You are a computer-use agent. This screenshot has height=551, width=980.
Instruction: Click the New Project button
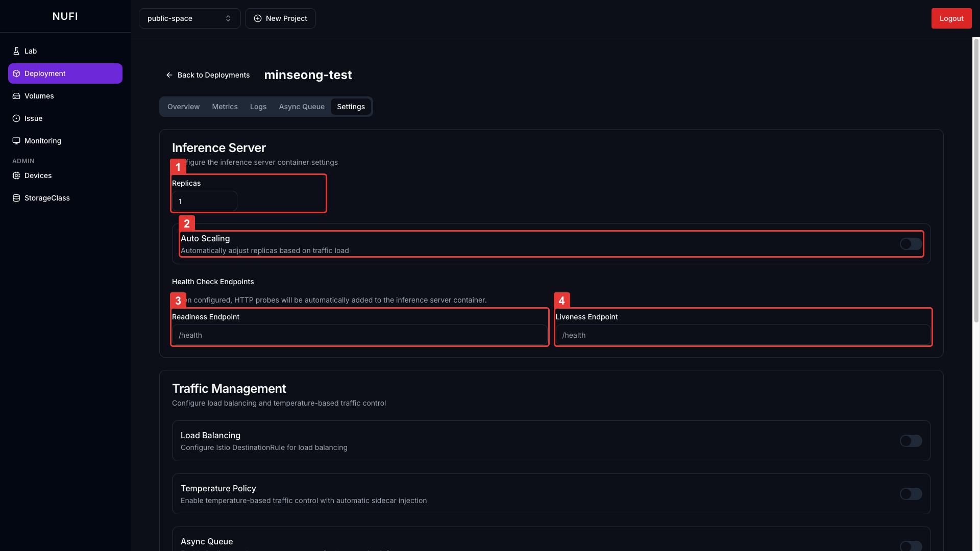(280, 18)
